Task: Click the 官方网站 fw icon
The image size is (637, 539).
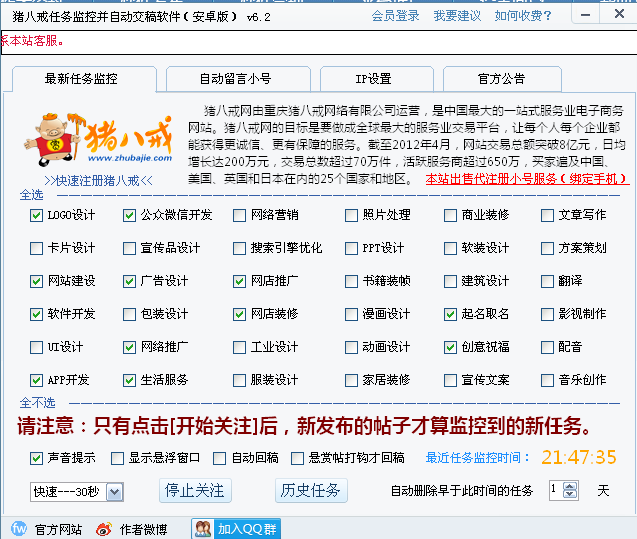Action: [x=19, y=528]
